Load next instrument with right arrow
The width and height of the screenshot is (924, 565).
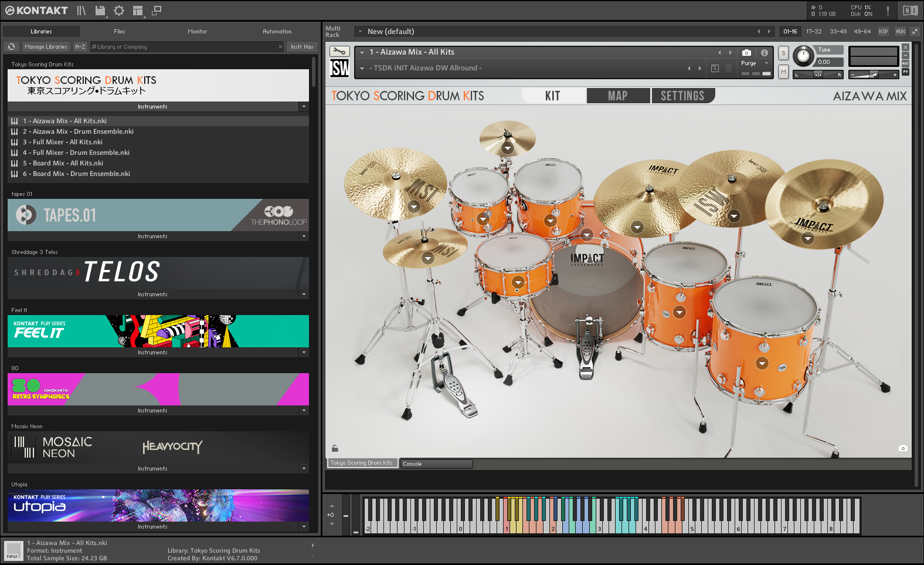tap(730, 52)
